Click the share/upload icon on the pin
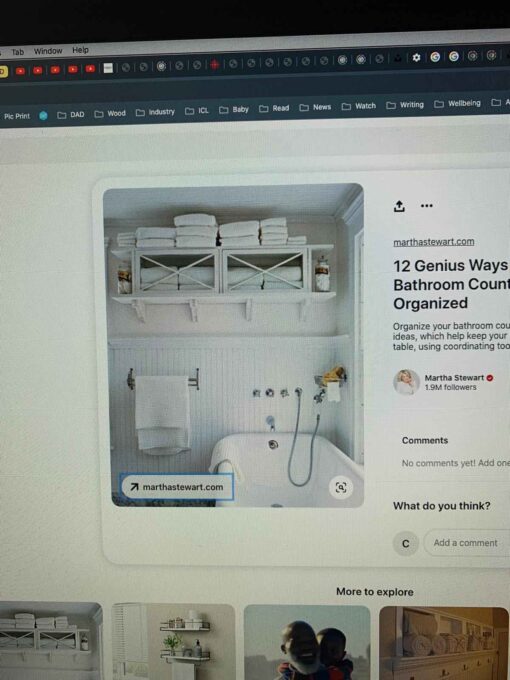 click(x=399, y=206)
